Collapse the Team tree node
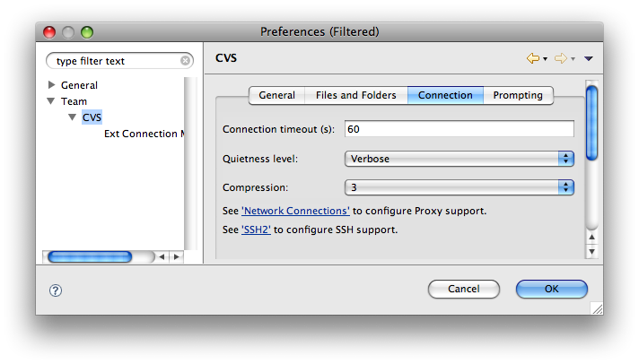The width and height of the screenshot is (639, 364). tap(51, 102)
